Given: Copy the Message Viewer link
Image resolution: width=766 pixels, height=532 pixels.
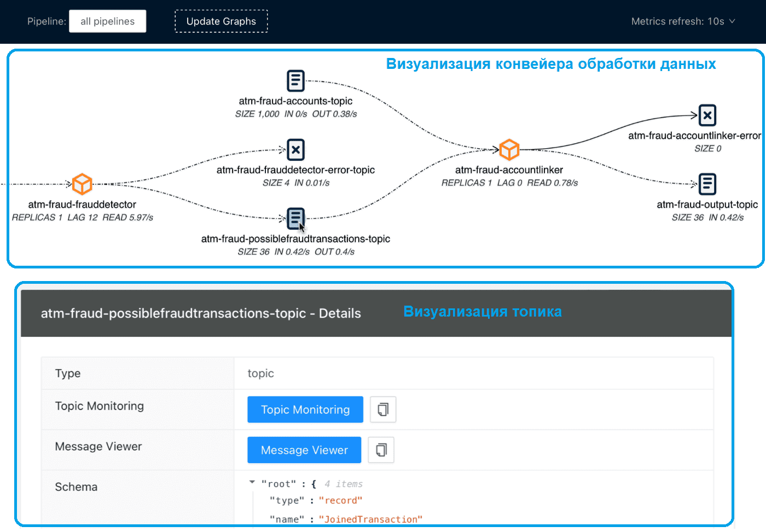Looking at the screenshot, I should (x=381, y=450).
